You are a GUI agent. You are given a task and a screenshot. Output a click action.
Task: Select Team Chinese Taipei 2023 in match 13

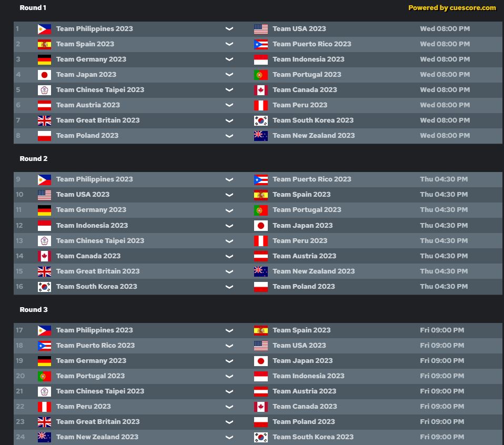pos(100,241)
